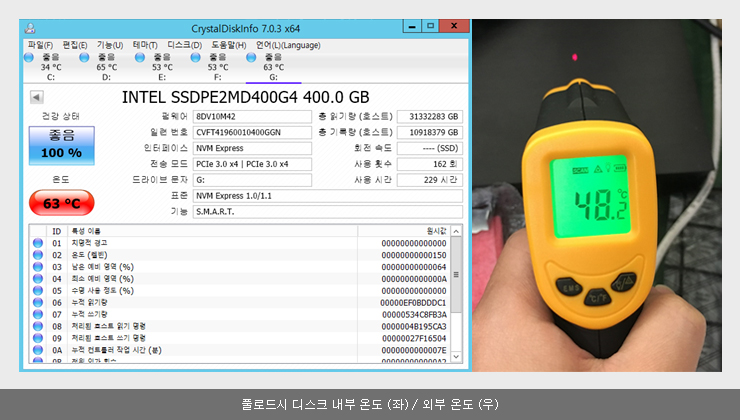This screenshot has height=420, width=740.
Task: Minimize the CrystalDiskInfo window
Action: pyautogui.click(x=412, y=26)
